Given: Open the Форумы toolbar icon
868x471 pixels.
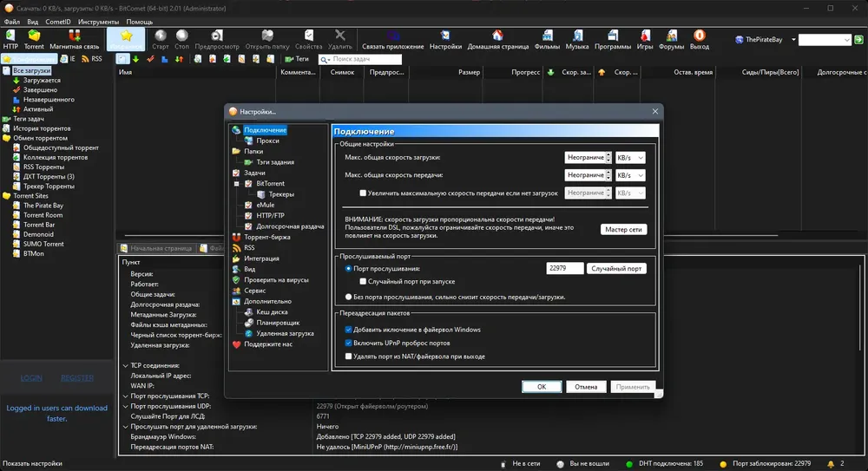Looking at the screenshot, I should [671, 40].
